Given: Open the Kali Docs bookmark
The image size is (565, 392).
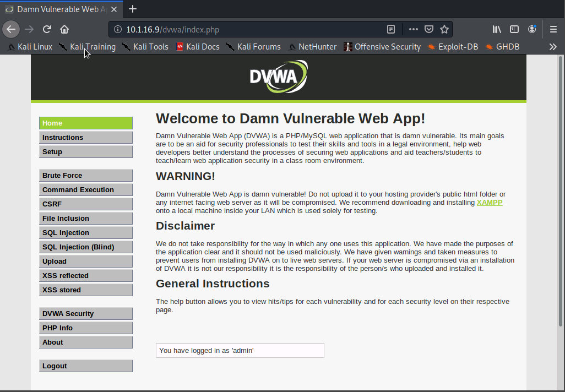Looking at the screenshot, I should tap(198, 47).
